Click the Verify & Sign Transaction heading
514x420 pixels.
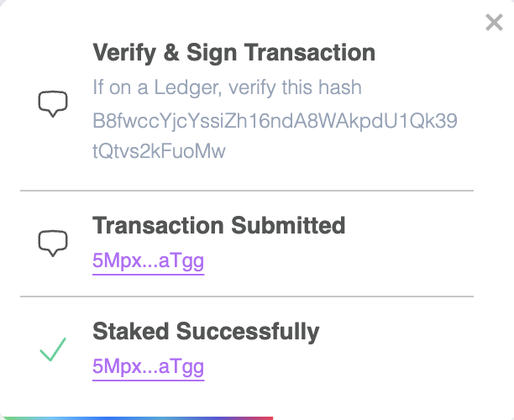[234, 53]
